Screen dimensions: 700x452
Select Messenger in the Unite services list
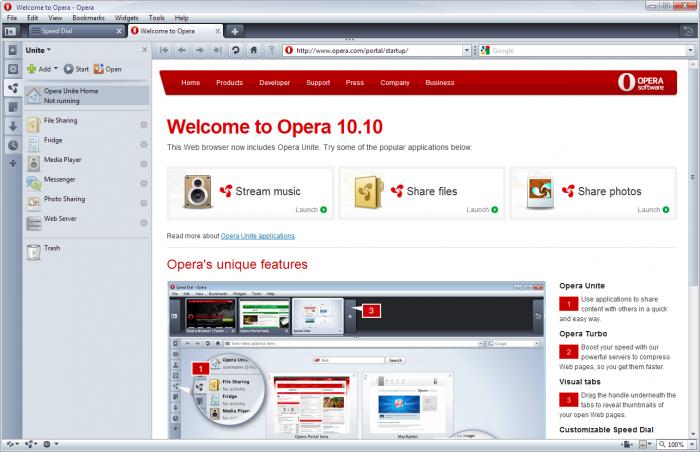click(x=87, y=183)
